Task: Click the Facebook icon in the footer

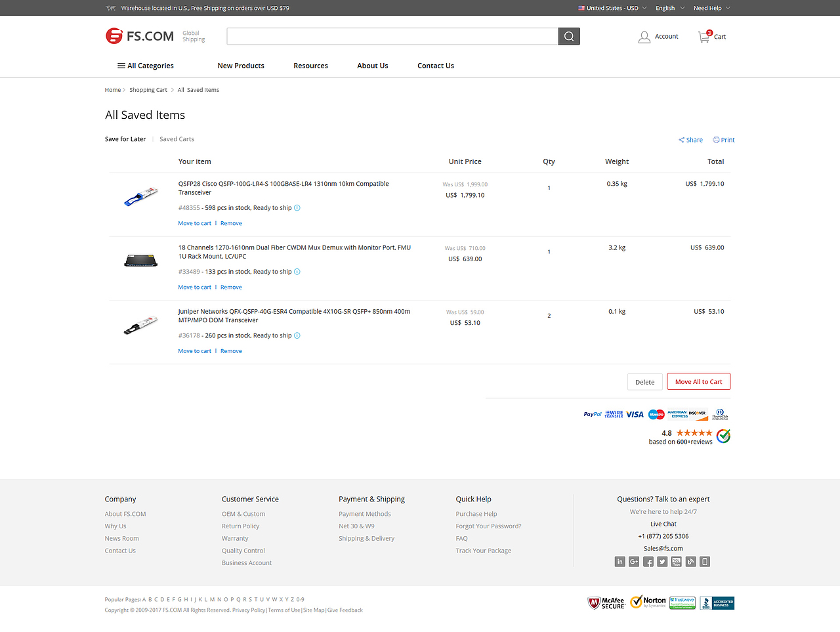Action: tap(648, 561)
